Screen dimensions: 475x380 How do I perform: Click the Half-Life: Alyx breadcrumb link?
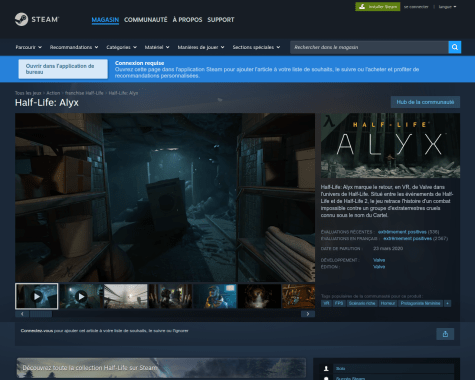pos(123,93)
